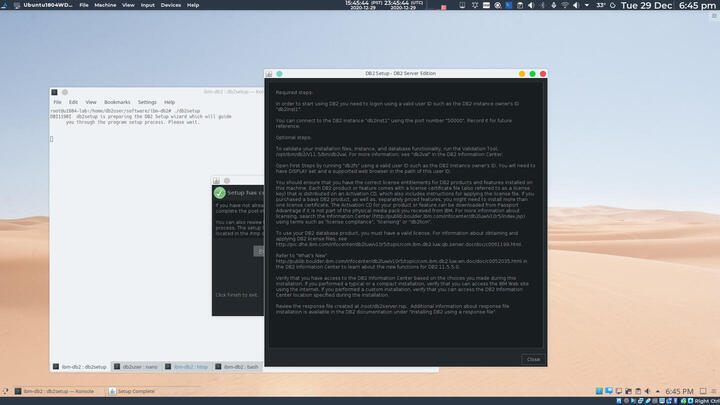The image size is (720, 405).
Task: Click the grey pin button in Konsole titlebar
Action: pyautogui.click(x=65, y=92)
